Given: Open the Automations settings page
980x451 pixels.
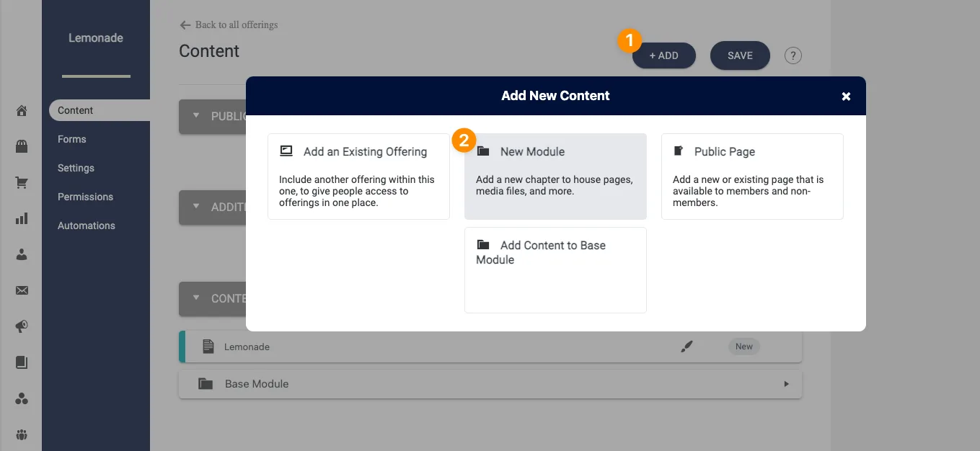Looking at the screenshot, I should point(86,225).
